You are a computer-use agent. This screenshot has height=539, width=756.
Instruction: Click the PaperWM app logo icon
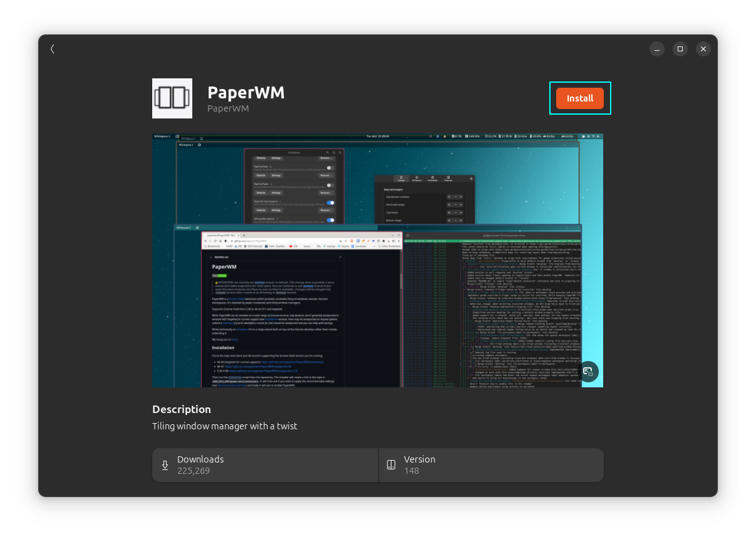[172, 98]
